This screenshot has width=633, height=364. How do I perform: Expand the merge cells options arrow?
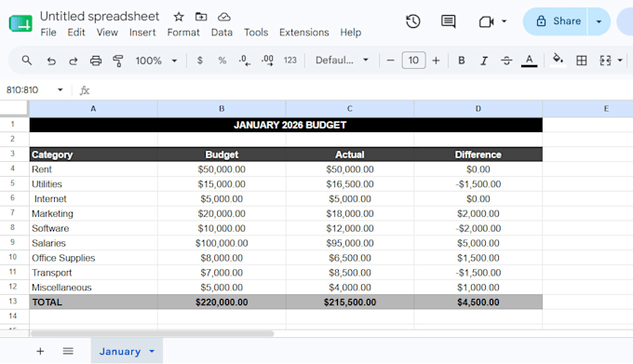[620, 61]
